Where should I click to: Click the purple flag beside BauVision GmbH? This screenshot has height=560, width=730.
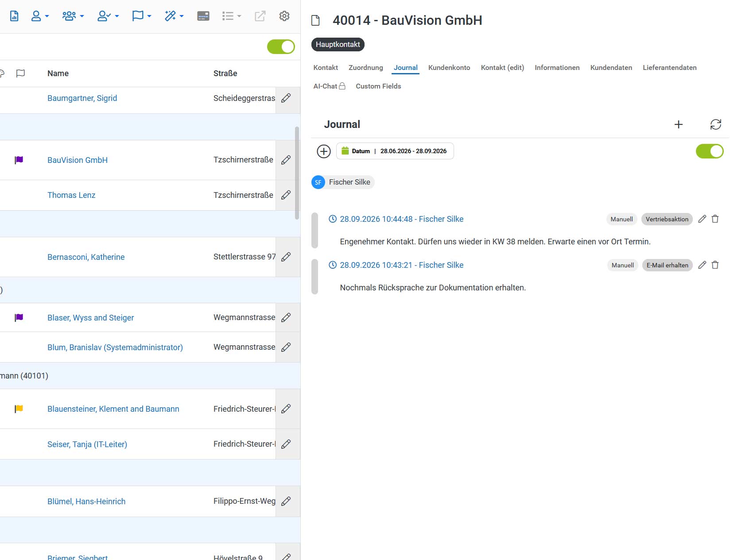pos(19,160)
